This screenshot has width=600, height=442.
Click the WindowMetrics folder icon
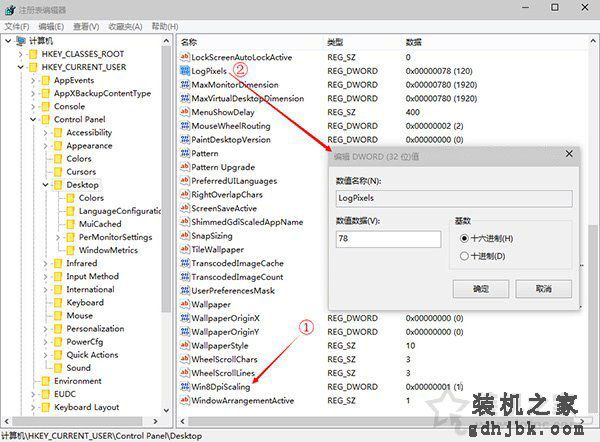tap(70, 250)
